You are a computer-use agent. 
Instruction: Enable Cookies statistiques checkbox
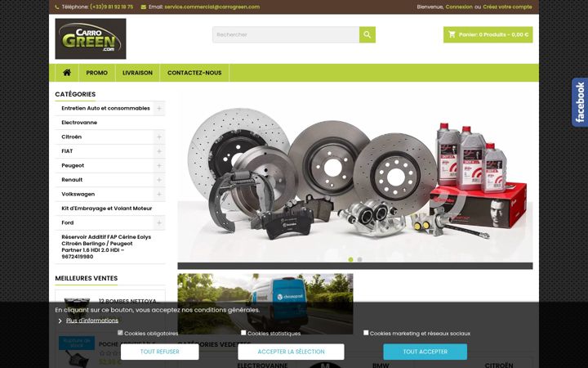(243, 333)
